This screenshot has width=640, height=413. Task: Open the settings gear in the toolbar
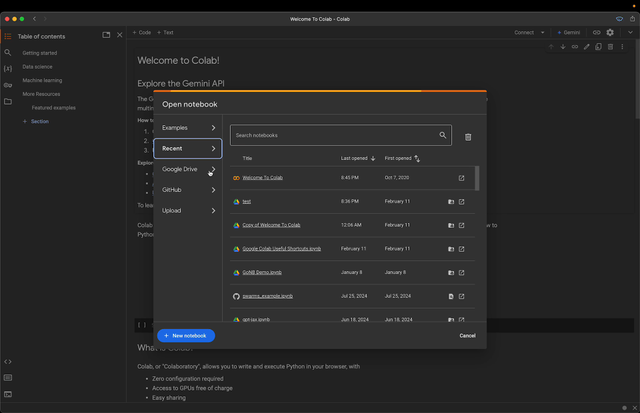click(x=610, y=32)
